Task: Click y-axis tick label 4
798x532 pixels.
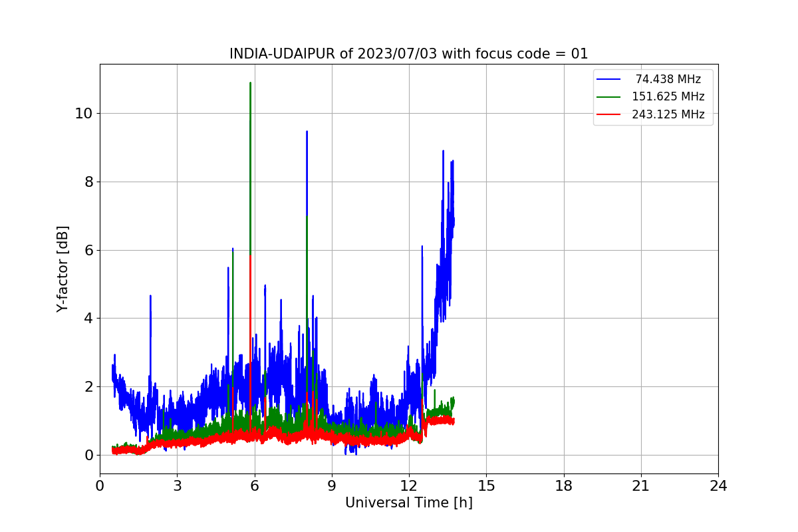Action: (88, 319)
